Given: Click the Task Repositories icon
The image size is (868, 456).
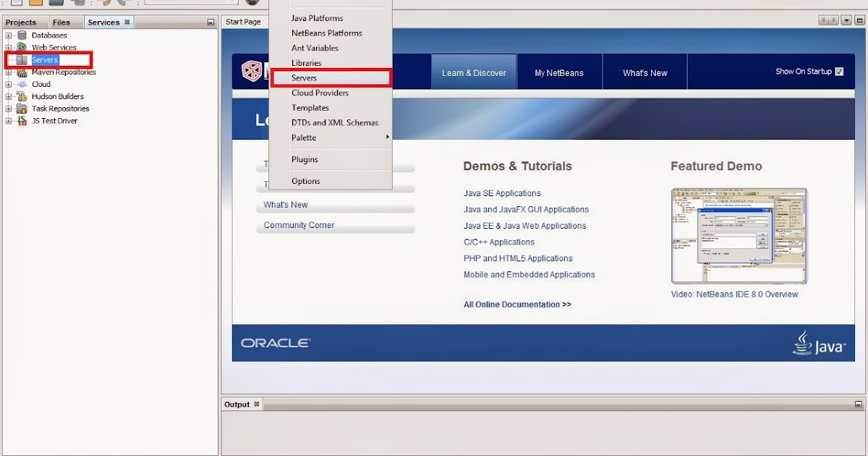Looking at the screenshot, I should tap(22, 109).
